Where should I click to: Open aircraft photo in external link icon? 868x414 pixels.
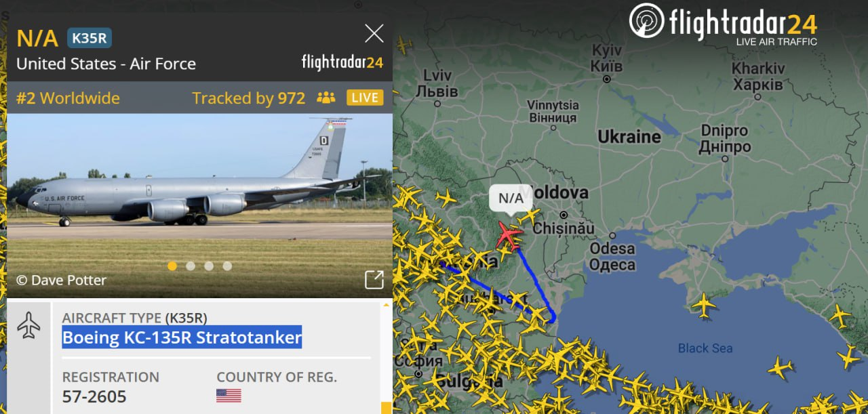(374, 280)
